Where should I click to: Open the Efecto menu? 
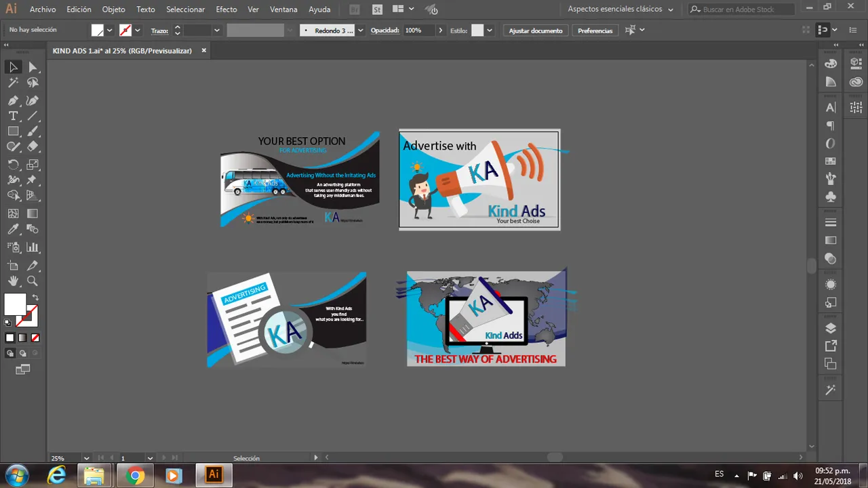pyautogui.click(x=226, y=9)
